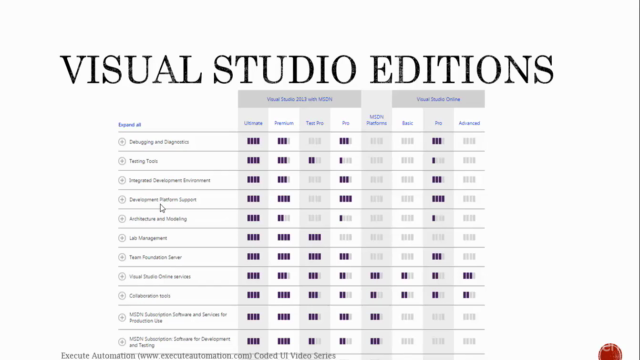Click Premium rating bars for Lab Management

(284, 237)
